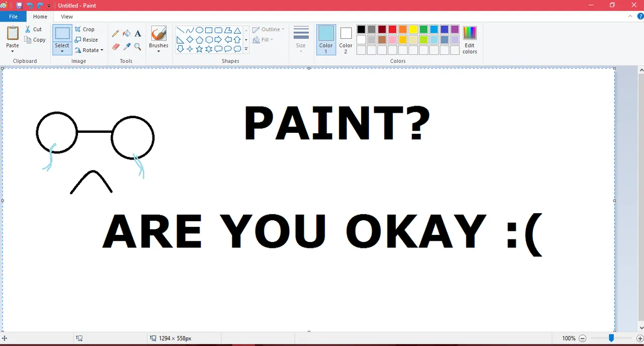
Task: Pick the Pentagon shape
Action: pos(199,40)
